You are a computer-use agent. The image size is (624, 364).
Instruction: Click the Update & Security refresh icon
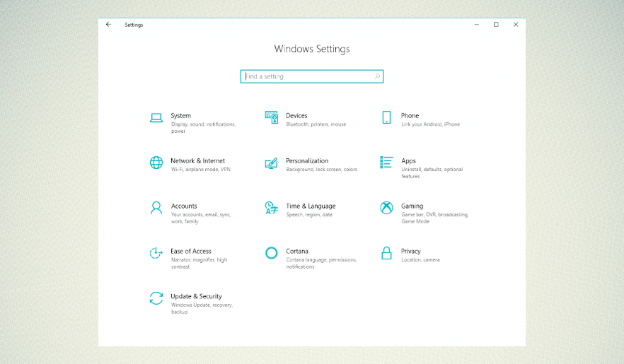tap(156, 298)
